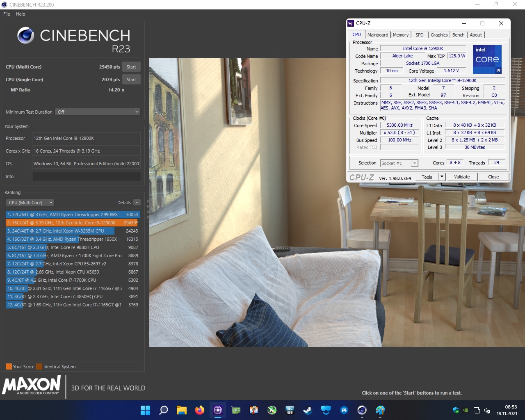Click the Processor name field in Your System

point(86,138)
